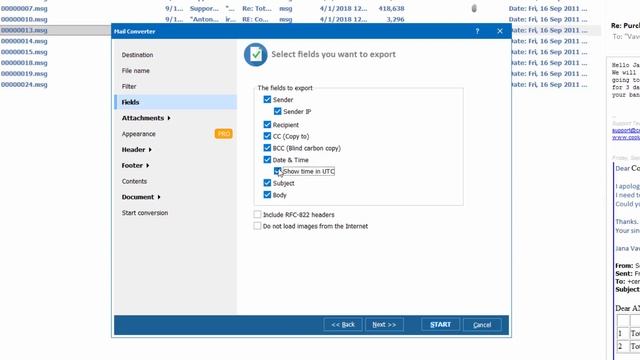This screenshot has height=360, width=640.
Task: Select the Fields page
Action: [x=176, y=102]
